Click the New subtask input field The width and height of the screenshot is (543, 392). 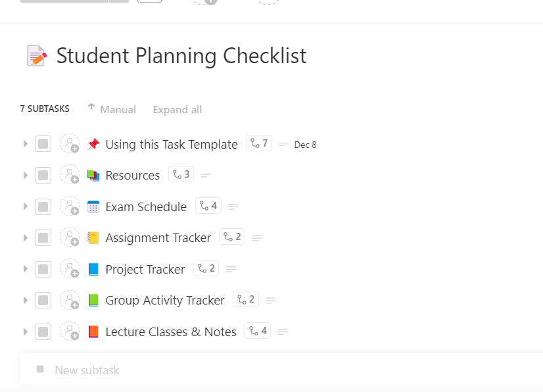(x=86, y=370)
